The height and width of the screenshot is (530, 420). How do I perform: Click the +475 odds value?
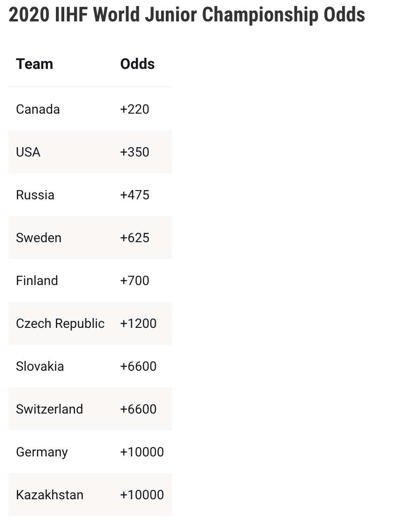point(135,195)
